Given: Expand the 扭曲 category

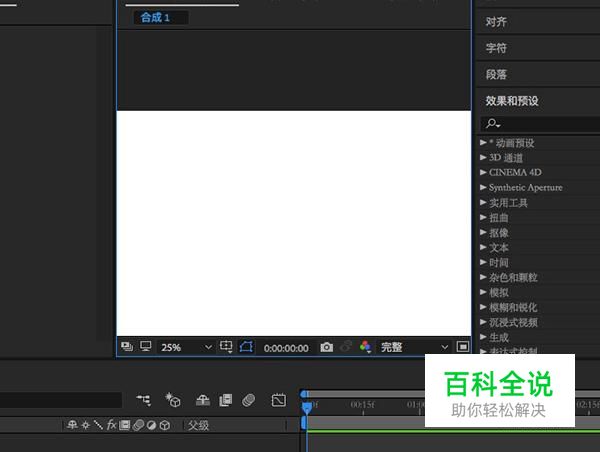Looking at the screenshot, I should pos(483,217).
